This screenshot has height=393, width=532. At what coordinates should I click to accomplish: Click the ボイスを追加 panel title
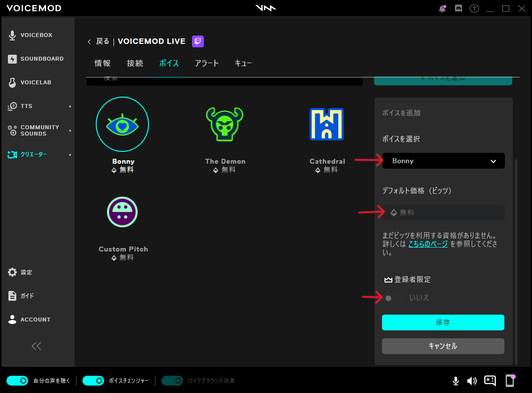click(401, 113)
